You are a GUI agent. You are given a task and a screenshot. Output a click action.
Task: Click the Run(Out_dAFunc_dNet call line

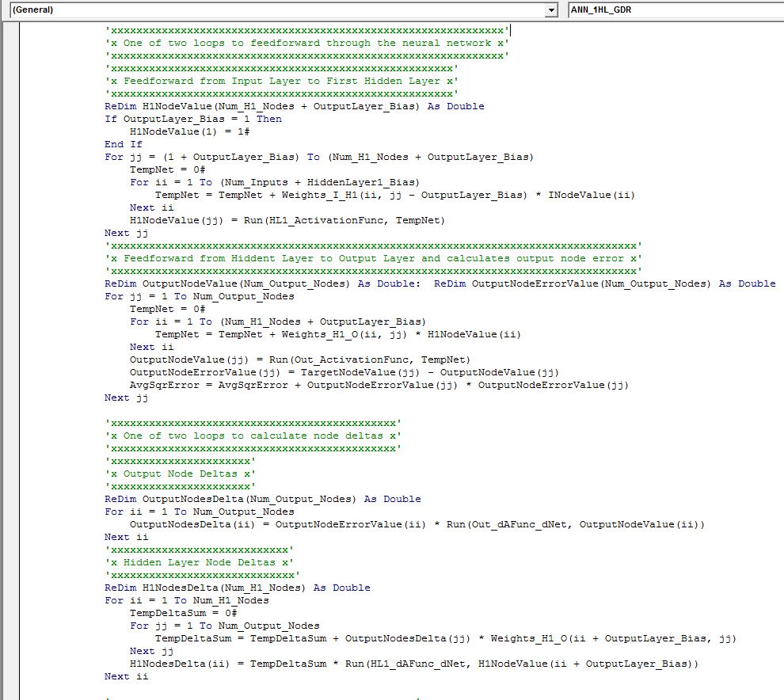coord(416,524)
